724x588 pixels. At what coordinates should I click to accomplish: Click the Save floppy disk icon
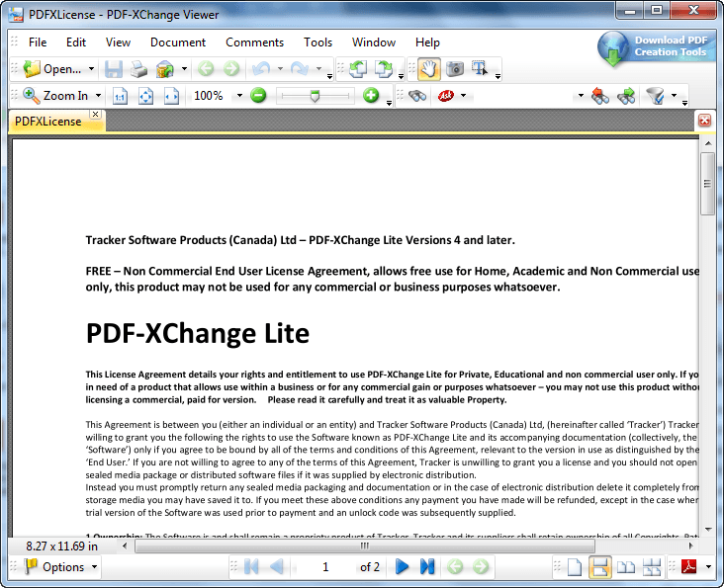(x=113, y=69)
